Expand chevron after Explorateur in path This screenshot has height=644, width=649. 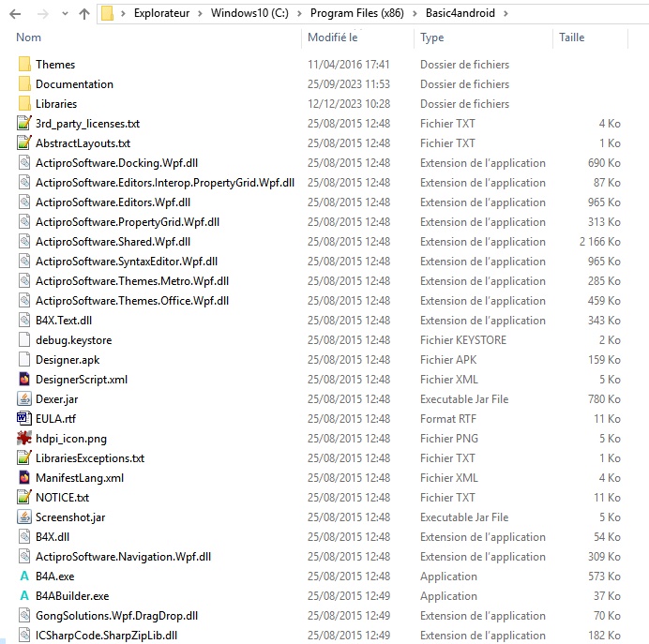(201, 14)
